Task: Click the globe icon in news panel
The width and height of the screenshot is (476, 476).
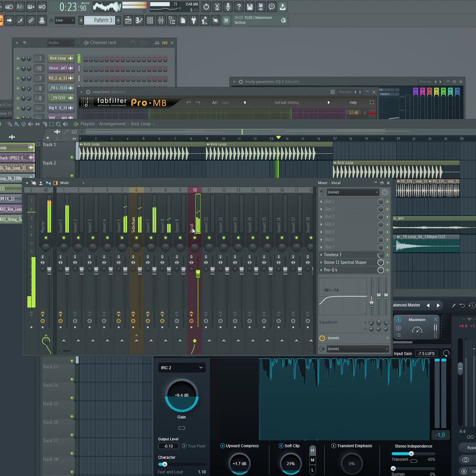Action: [x=283, y=20]
